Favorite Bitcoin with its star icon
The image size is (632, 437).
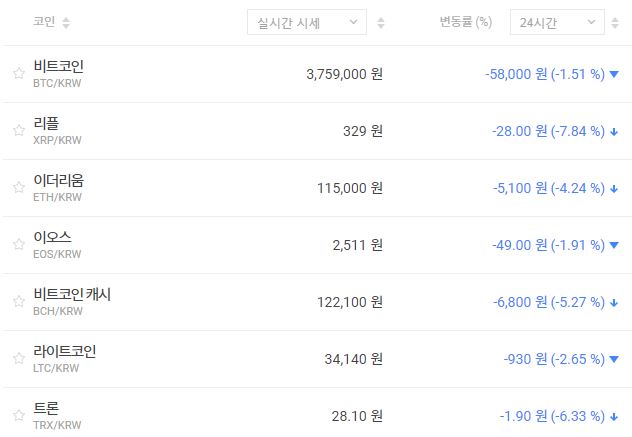pos(18,73)
